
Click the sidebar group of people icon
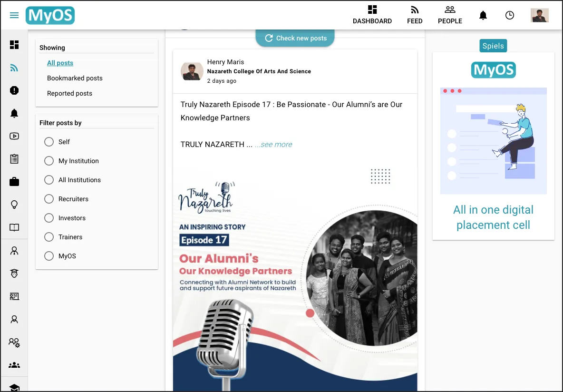[14, 365]
